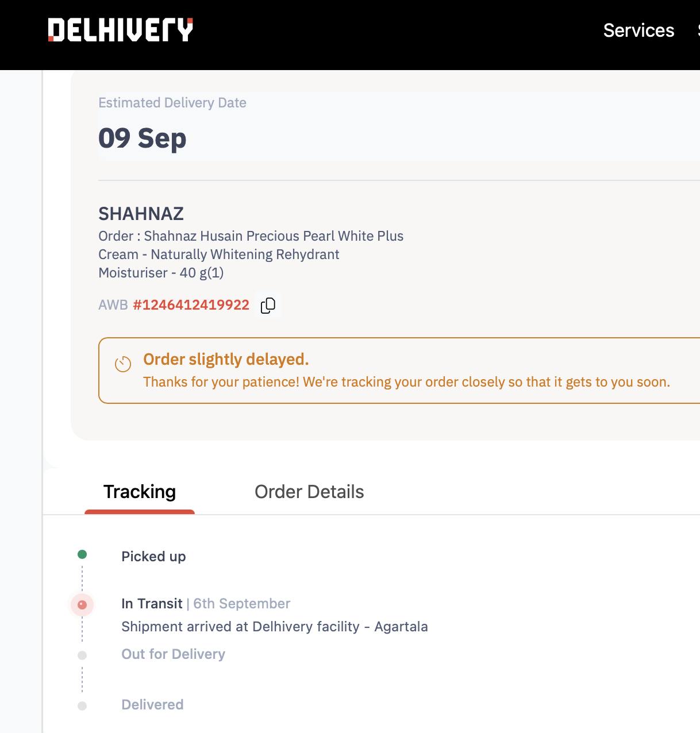
Task: Select the Tracking tab
Action: pyautogui.click(x=140, y=492)
